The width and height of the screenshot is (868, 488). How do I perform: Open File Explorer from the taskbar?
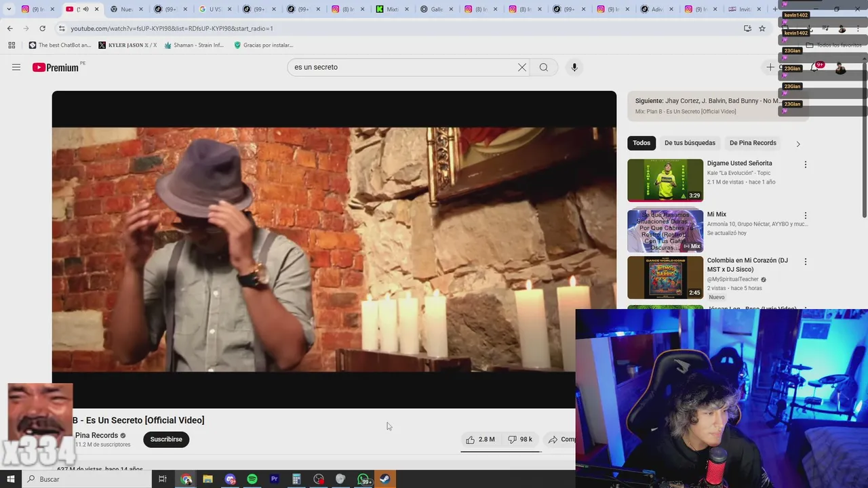pyautogui.click(x=208, y=479)
